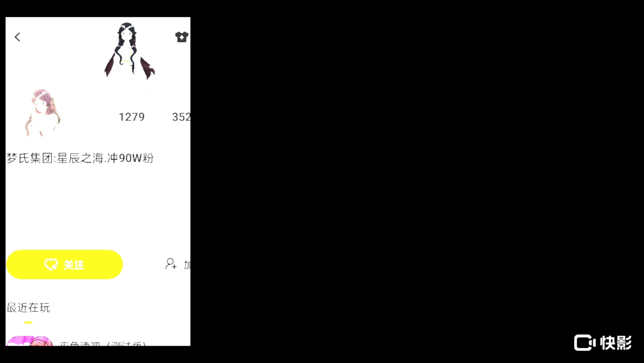This screenshot has height=363, width=644.
Task: Click the 快影 camera logo icon
Action: [585, 343]
